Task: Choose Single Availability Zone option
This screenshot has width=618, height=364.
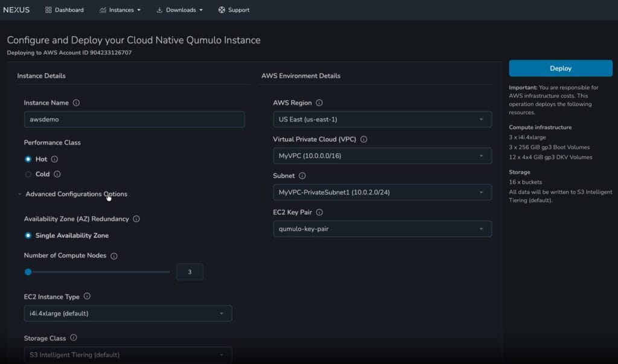Action: tap(28, 235)
